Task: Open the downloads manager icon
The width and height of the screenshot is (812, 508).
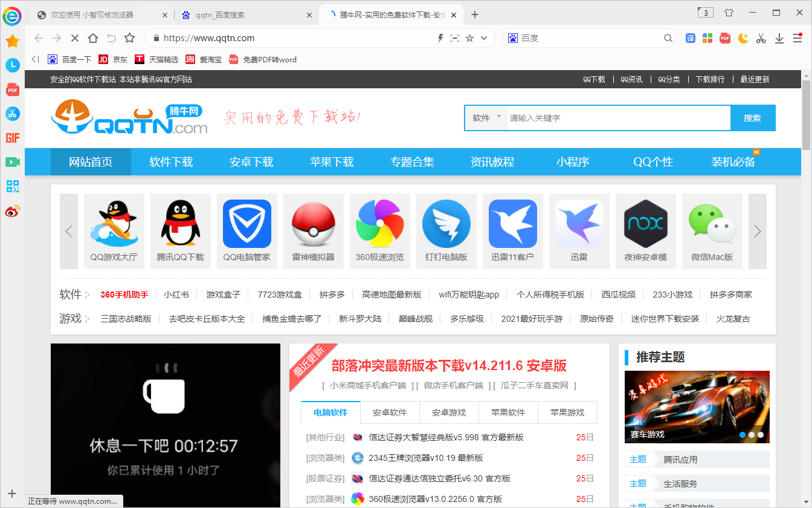Action: [779, 38]
